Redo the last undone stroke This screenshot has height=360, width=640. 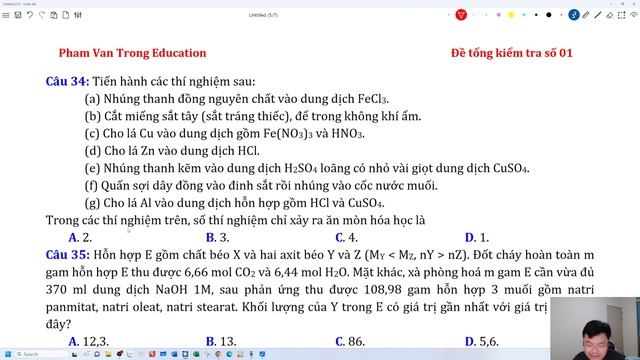pyautogui.click(x=42, y=15)
